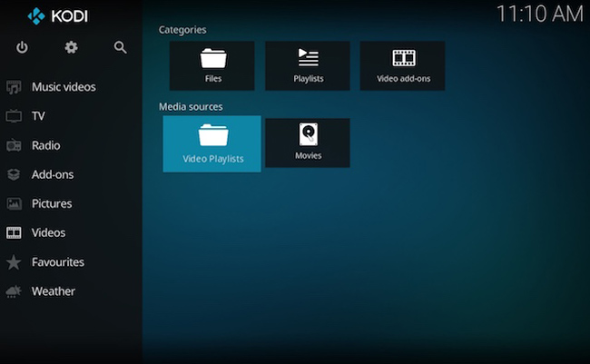The width and height of the screenshot is (590, 364).
Task: Click the TV sidebar icon
Action: pos(14,116)
